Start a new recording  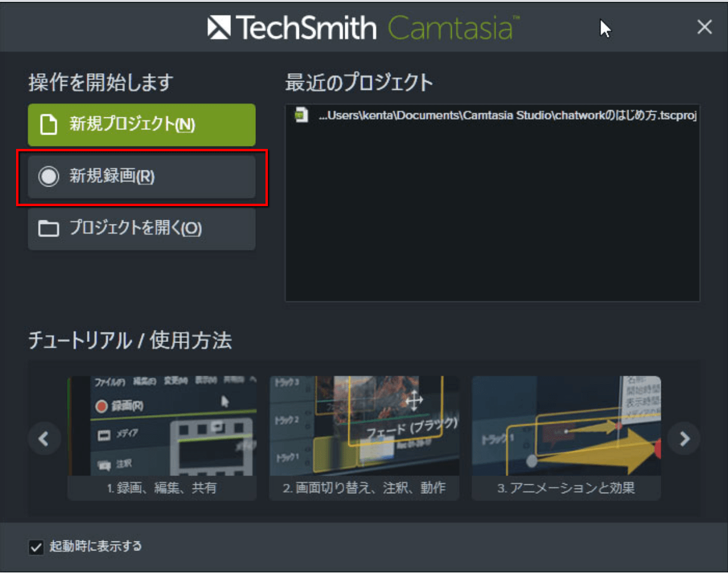tap(142, 177)
